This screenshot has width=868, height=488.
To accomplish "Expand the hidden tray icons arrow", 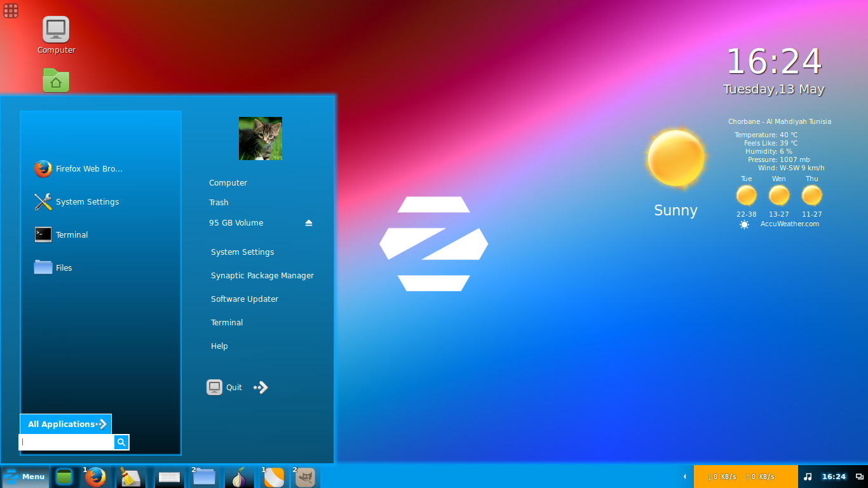I will pos(684,477).
